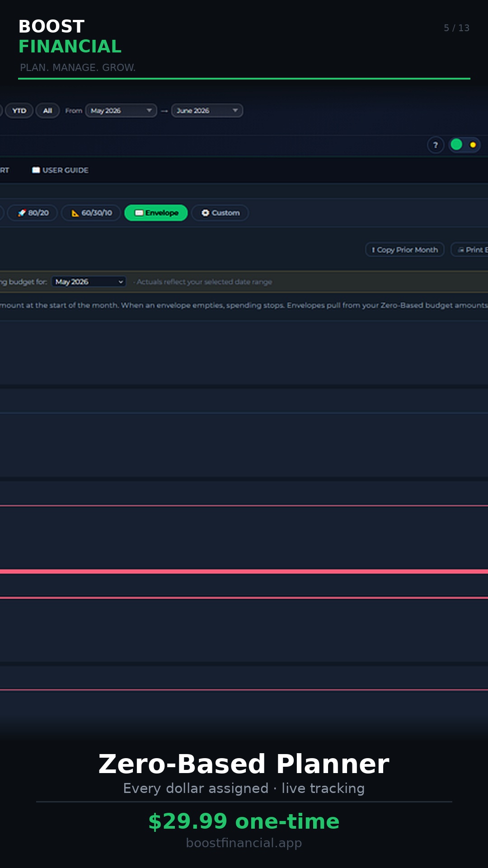Select the YTD date range pill
488x868 pixels.
(19, 111)
